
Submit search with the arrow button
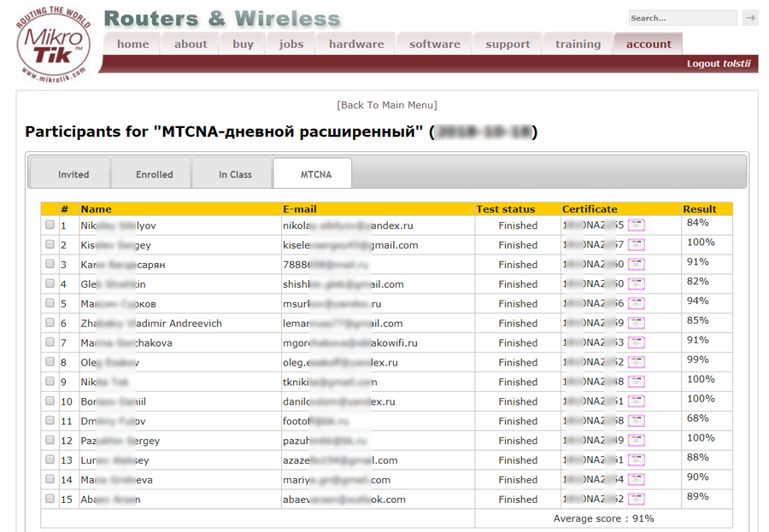pos(750,18)
